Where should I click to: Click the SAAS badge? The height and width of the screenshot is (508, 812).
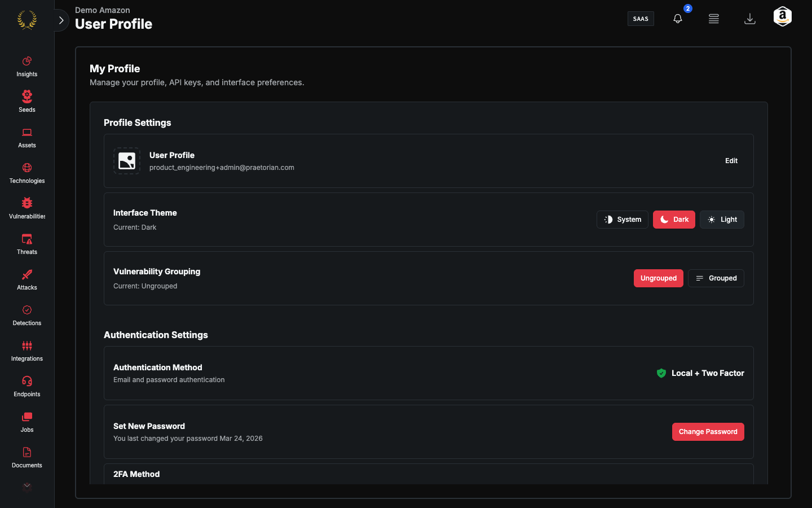pyautogui.click(x=641, y=19)
